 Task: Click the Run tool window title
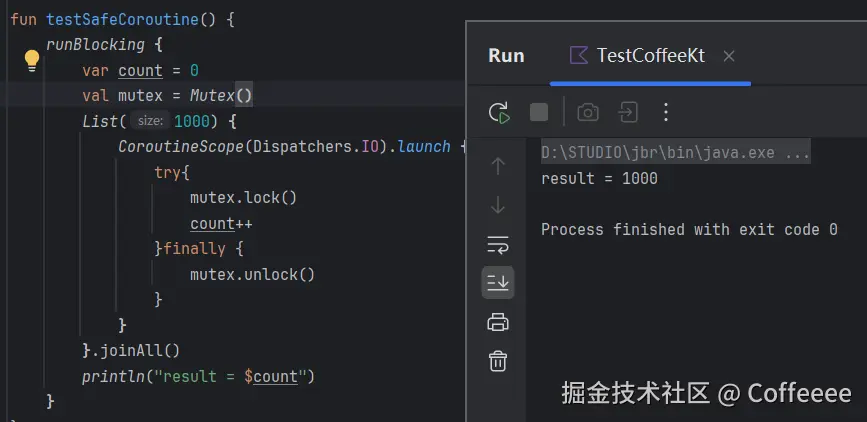506,56
